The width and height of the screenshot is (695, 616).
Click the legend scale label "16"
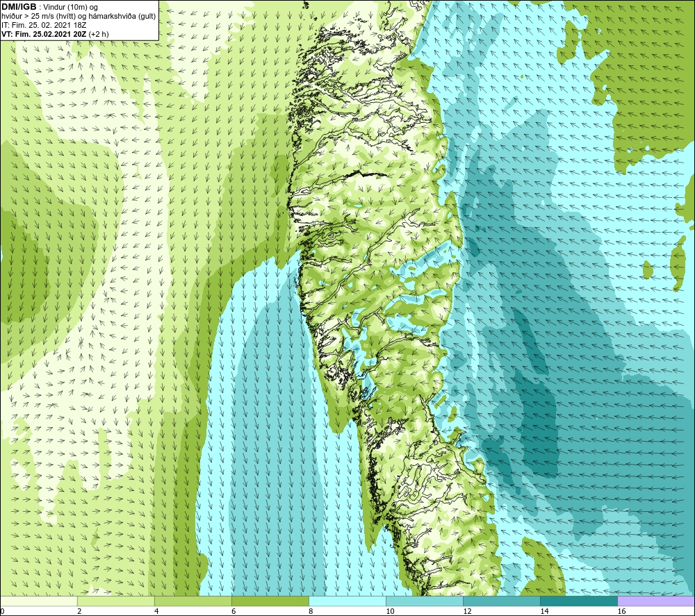pos(621,612)
